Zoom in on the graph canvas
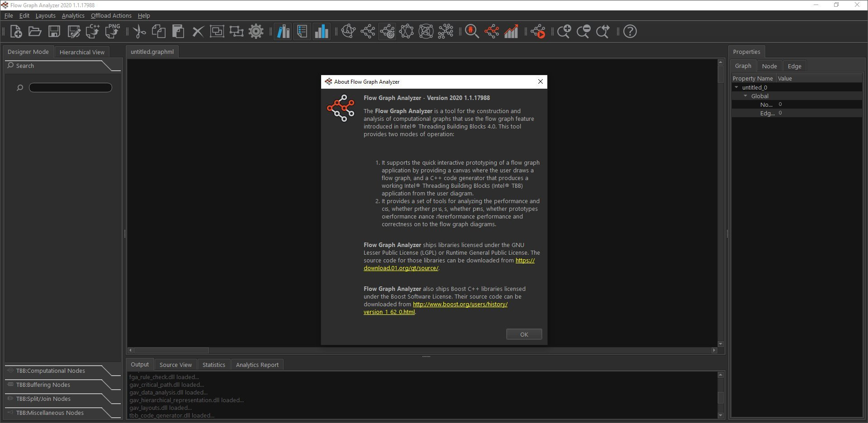 (564, 32)
